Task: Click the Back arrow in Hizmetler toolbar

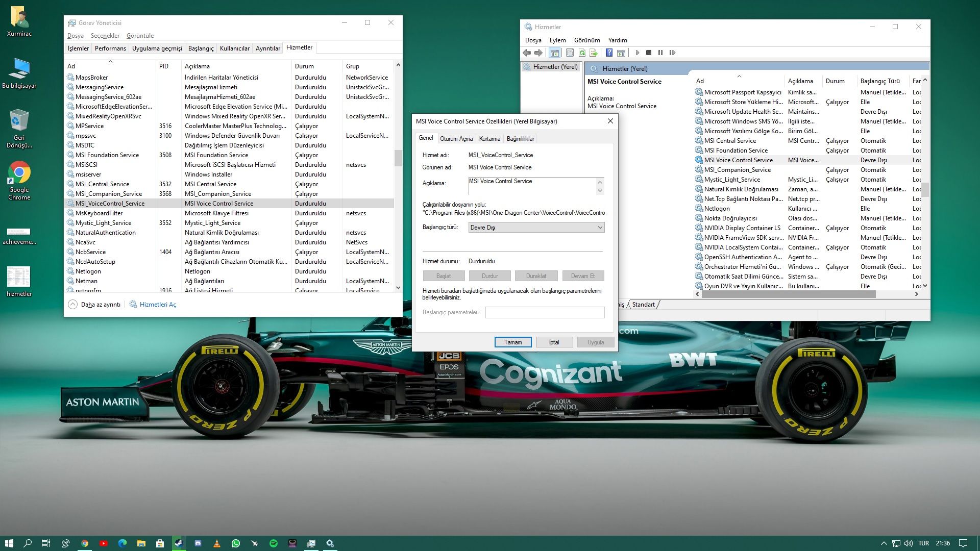Action: pos(527,53)
